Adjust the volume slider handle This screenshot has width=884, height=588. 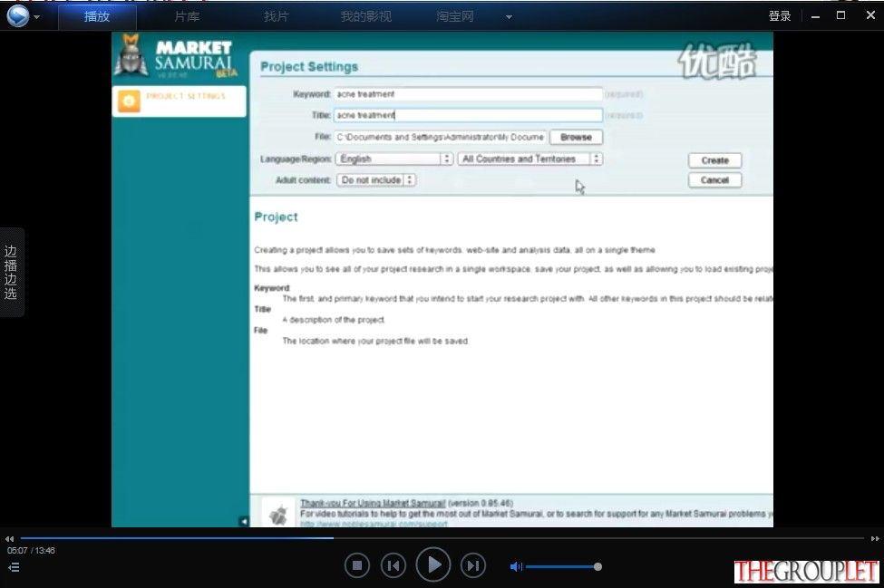click(597, 566)
